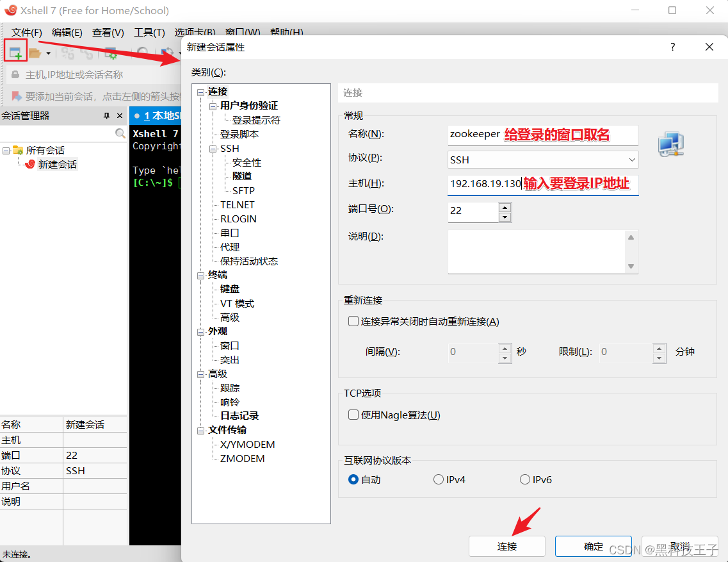Open the dropdown arrow beside the folder icon
Screen dimensions: 728x562
pos(48,53)
